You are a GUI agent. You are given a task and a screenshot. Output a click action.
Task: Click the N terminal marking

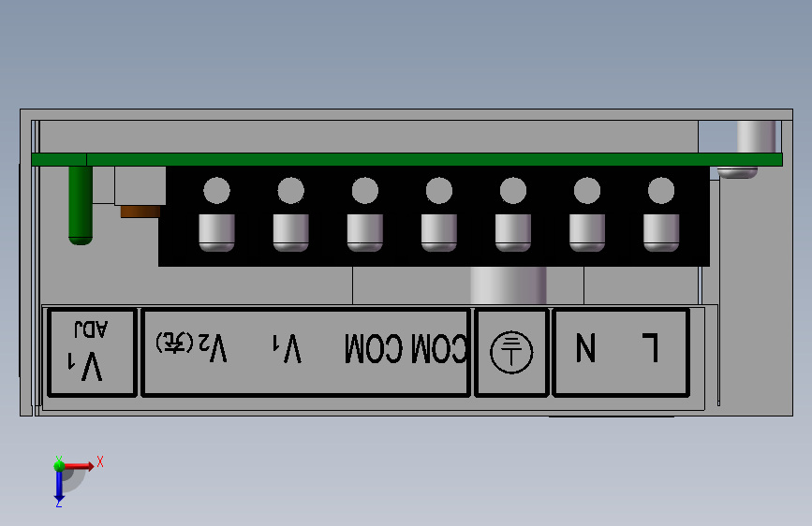pos(585,347)
